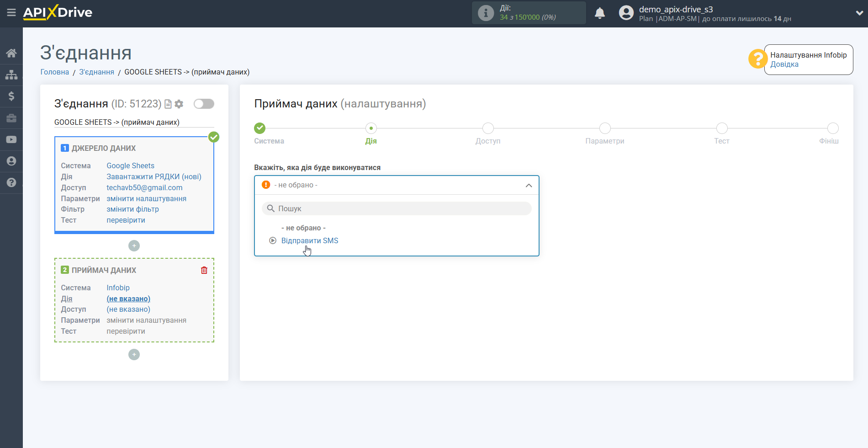Open the hamburger menu
This screenshot has width=868, height=448.
point(11,13)
